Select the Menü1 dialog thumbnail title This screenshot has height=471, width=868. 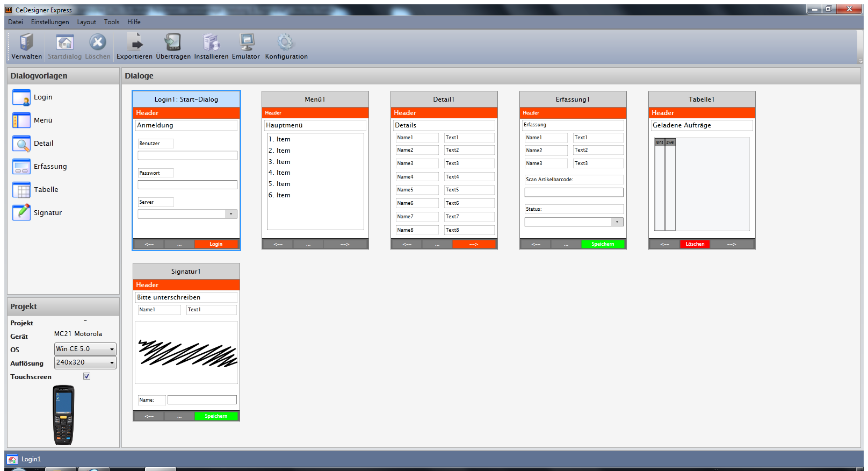coord(315,99)
